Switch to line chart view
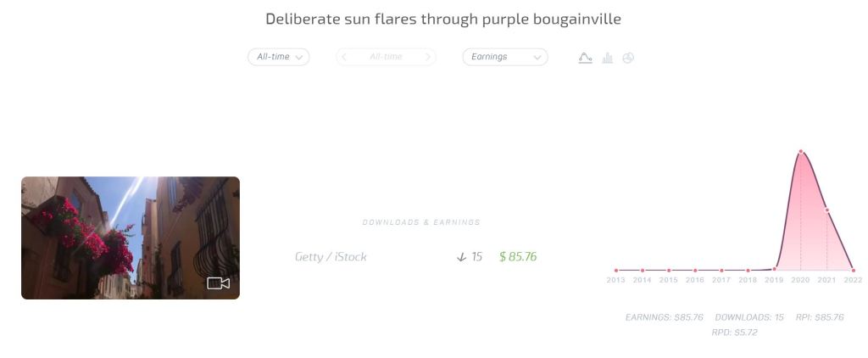 pyautogui.click(x=585, y=58)
